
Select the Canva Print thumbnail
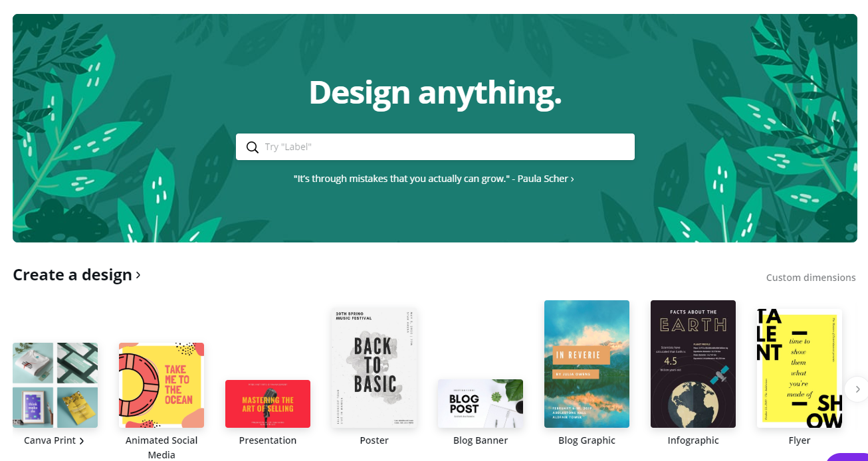tap(55, 385)
